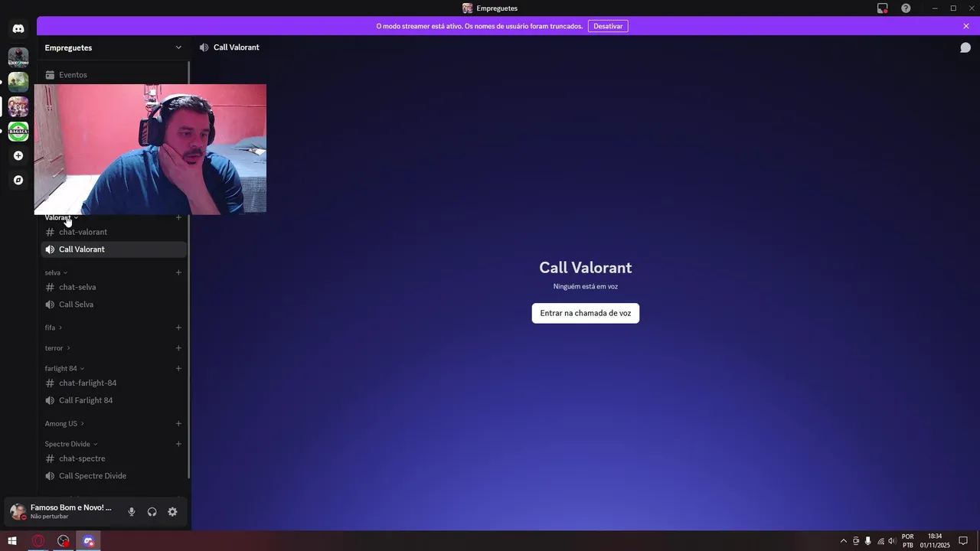Viewport: 980px width, 551px height.
Task: Open the clock and date in taskbar
Action: (935, 541)
